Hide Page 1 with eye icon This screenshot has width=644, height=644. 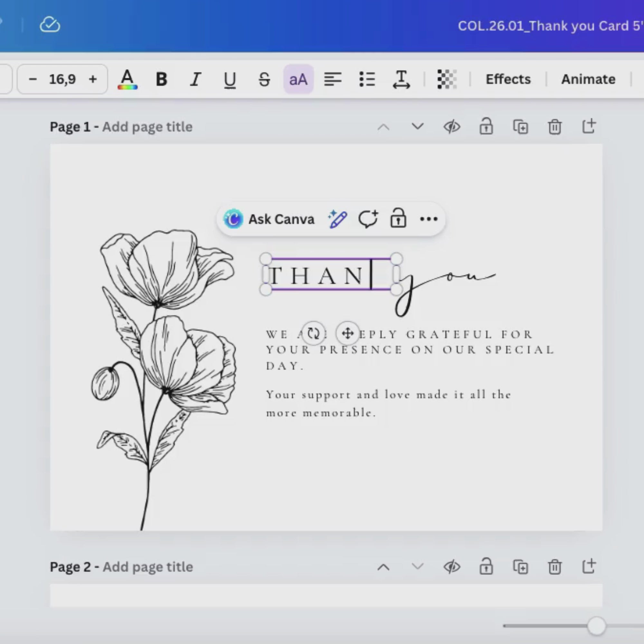452,127
